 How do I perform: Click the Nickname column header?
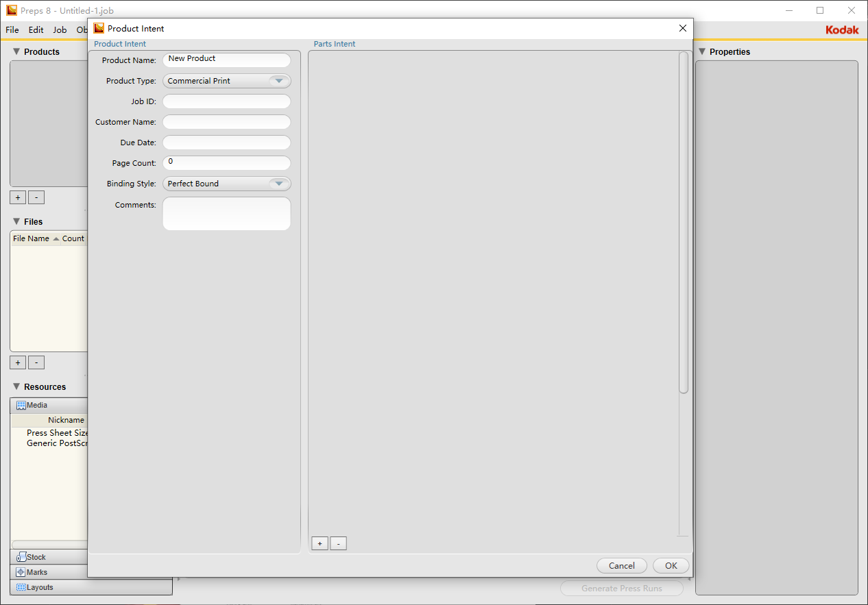point(66,420)
